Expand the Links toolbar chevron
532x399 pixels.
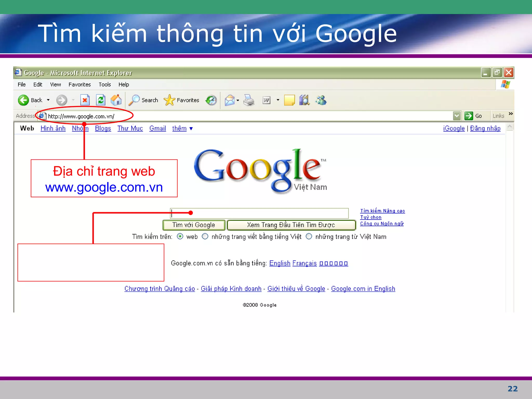(x=511, y=114)
